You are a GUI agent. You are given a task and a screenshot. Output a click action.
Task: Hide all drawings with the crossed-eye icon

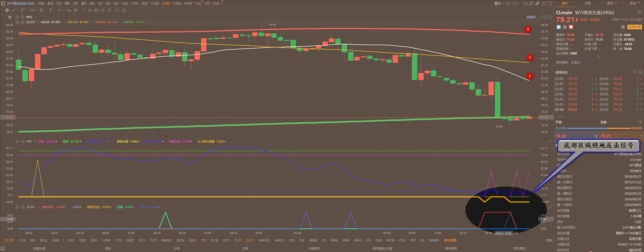coord(103,10)
